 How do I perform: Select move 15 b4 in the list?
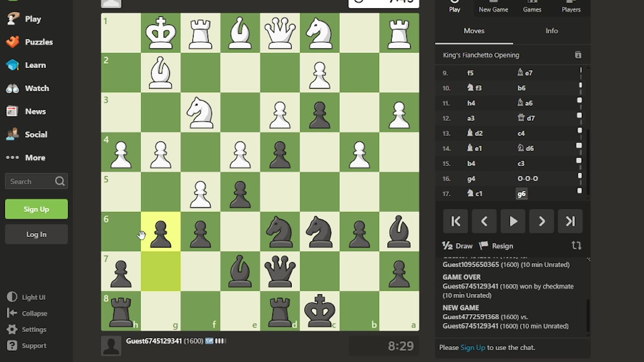pyautogui.click(x=471, y=163)
